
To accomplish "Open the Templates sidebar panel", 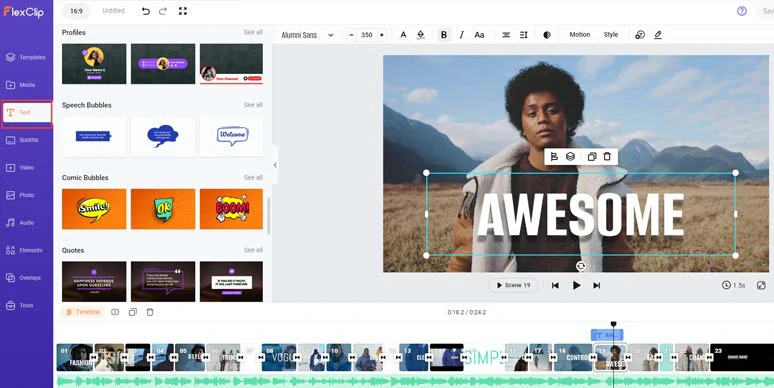I will [26, 57].
